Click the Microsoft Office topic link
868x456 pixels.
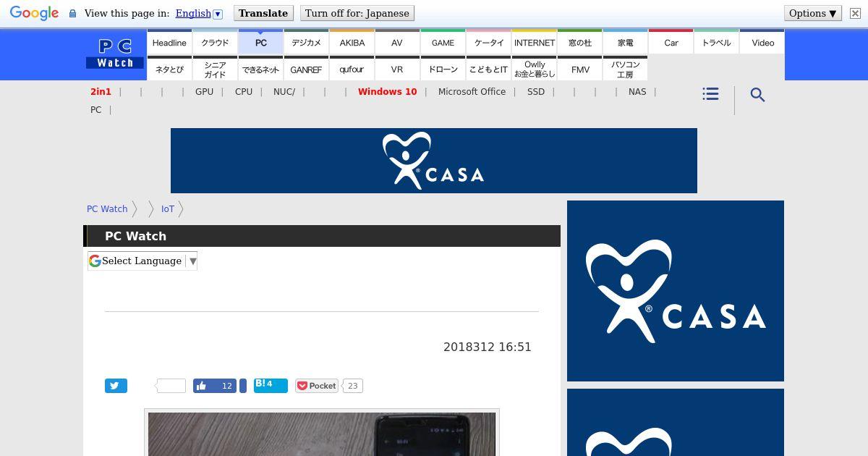point(472,92)
